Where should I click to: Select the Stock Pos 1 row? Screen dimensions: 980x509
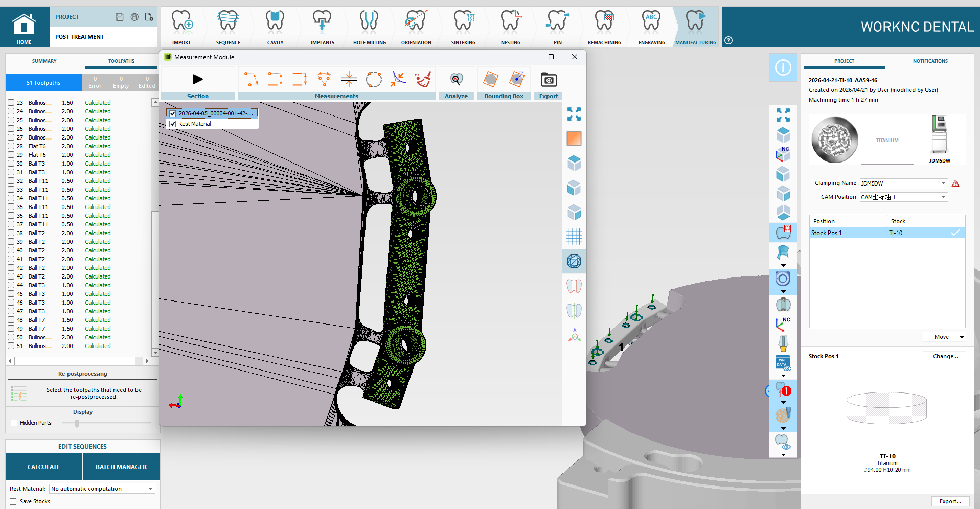click(x=887, y=233)
